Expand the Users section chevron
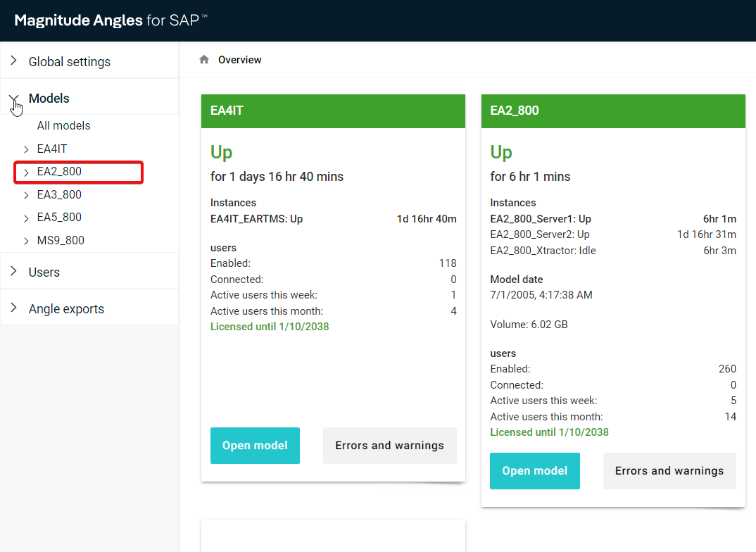The image size is (756, 552). pos(14,272)
